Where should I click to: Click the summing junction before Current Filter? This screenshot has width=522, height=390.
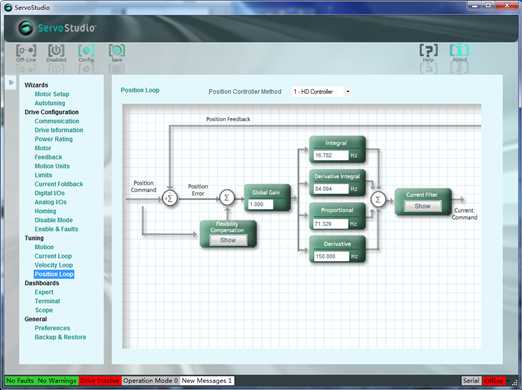[378, 199]
